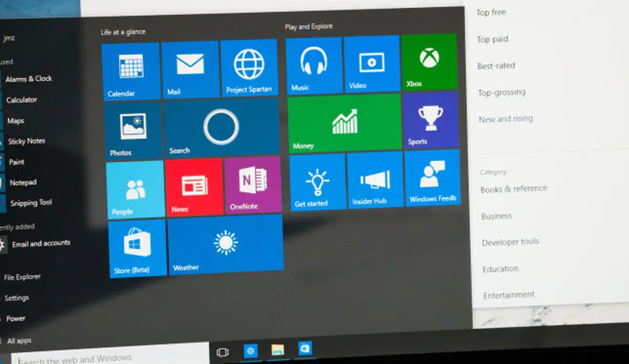Click the jmz user account name

pos(9,37)
